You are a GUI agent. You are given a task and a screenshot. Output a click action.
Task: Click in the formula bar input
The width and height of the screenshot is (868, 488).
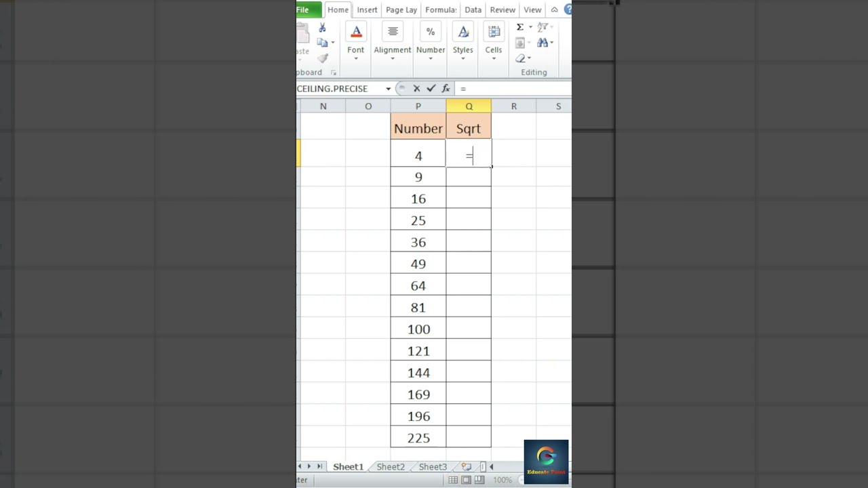(x=513, y=89)
